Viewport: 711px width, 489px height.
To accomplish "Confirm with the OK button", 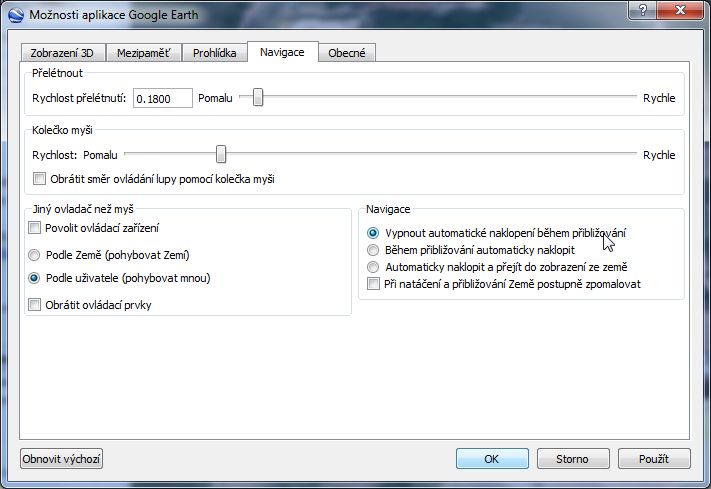I will pos(492,459).
